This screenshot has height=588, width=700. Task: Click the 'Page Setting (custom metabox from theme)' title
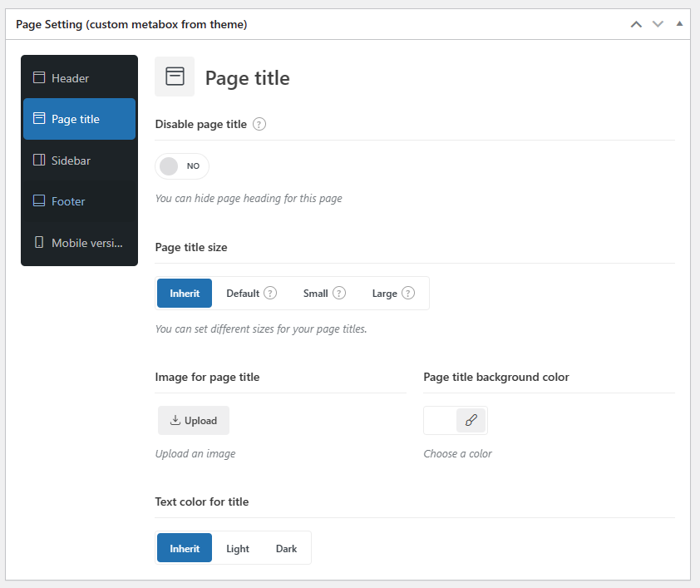click(131, 24)
